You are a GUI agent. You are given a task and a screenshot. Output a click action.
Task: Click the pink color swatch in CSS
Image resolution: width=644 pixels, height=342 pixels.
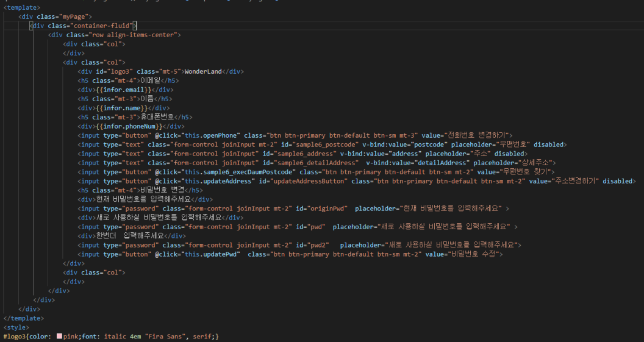coord(59,337)
